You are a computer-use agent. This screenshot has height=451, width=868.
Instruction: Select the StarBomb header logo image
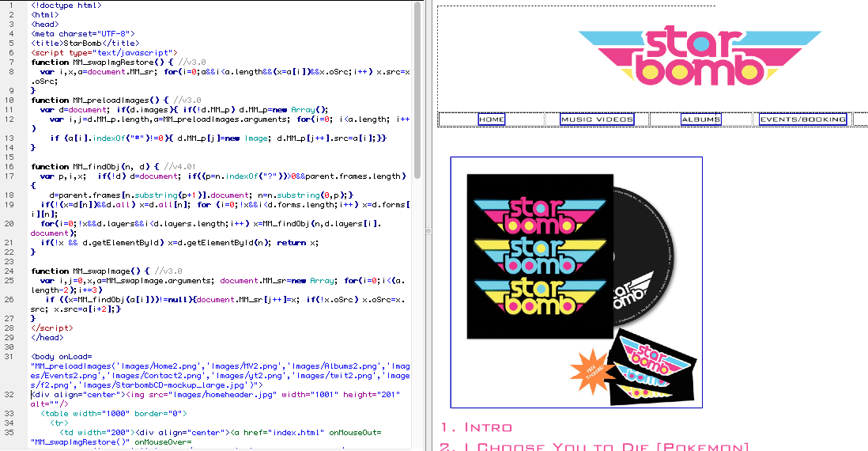click(x=700, y=56)
